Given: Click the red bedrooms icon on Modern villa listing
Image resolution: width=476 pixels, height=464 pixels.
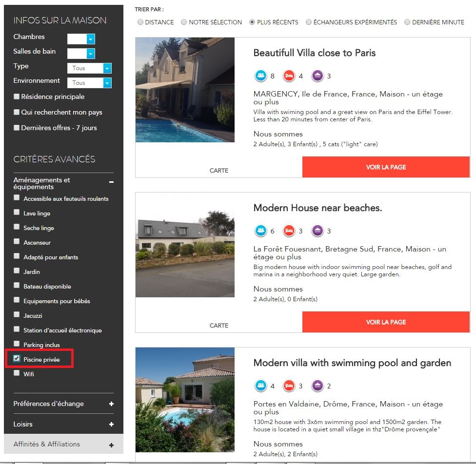Looking at the screenshot, I should (289, 386).
